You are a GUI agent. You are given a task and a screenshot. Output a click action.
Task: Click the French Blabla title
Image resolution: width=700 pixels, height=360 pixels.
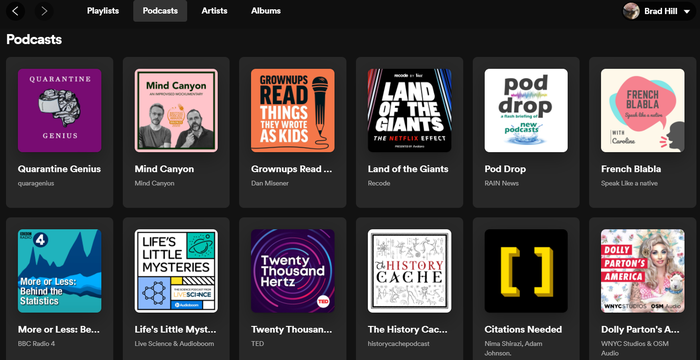point(631,169)
